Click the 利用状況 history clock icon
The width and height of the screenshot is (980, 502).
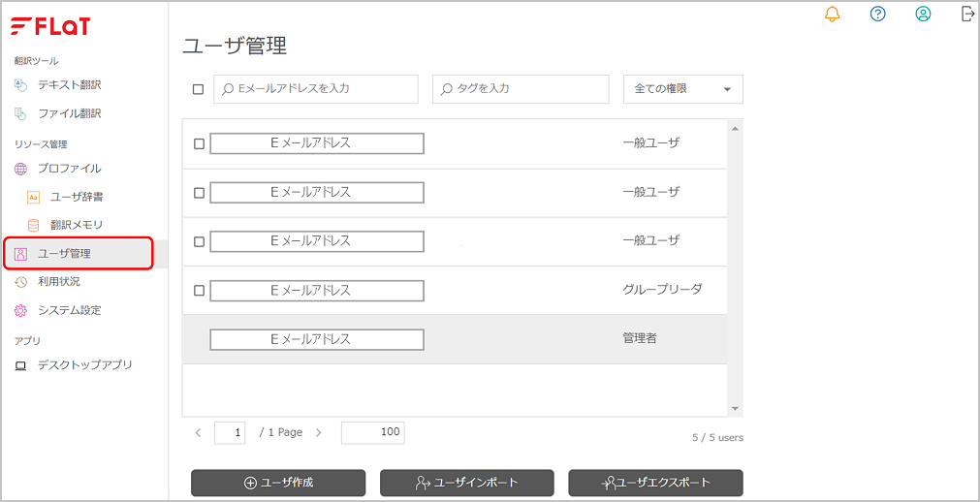coord(20,282)
